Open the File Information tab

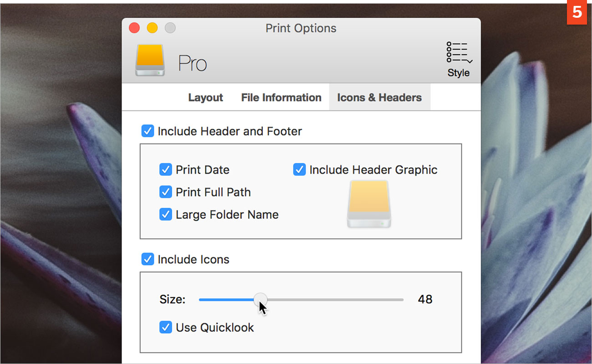[x=281, y=98]
